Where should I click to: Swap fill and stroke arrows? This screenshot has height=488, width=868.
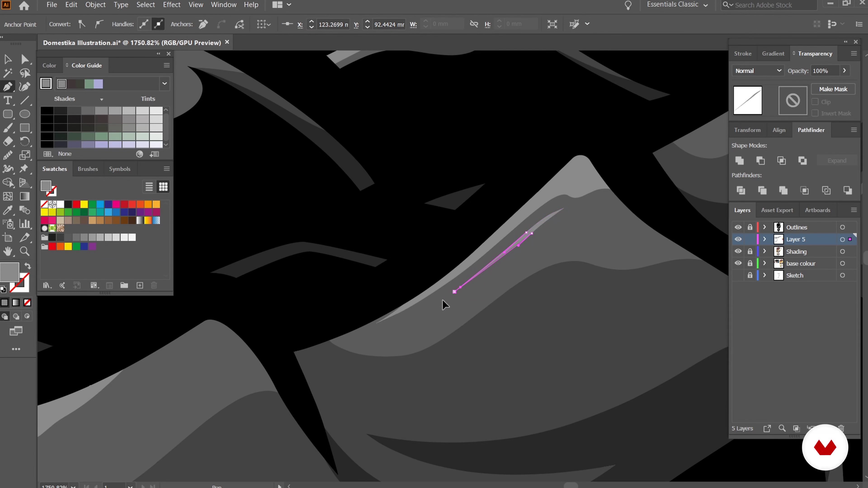click(28, 266)
